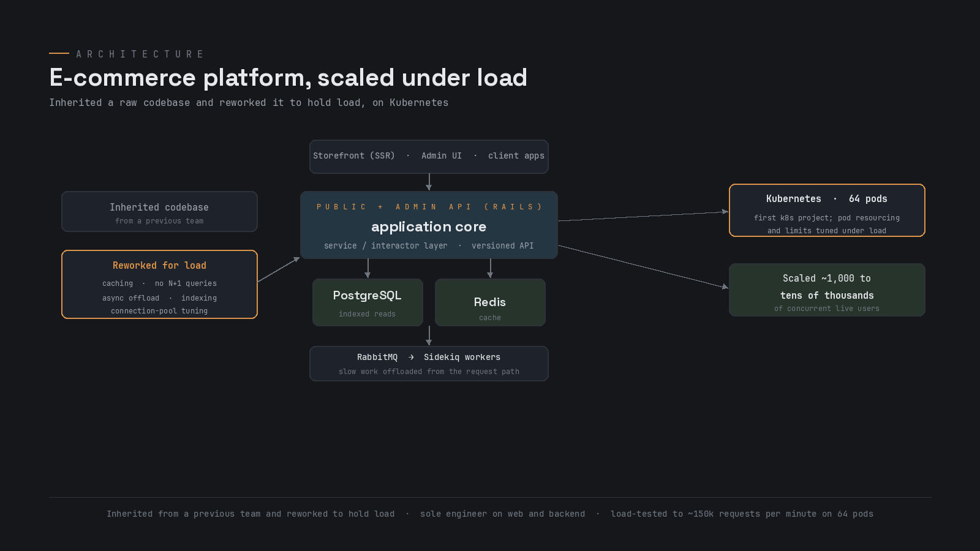Click 'Admin UI' in the client box
The width and height of the screenshot is (980, 551).
pos(442,156)
